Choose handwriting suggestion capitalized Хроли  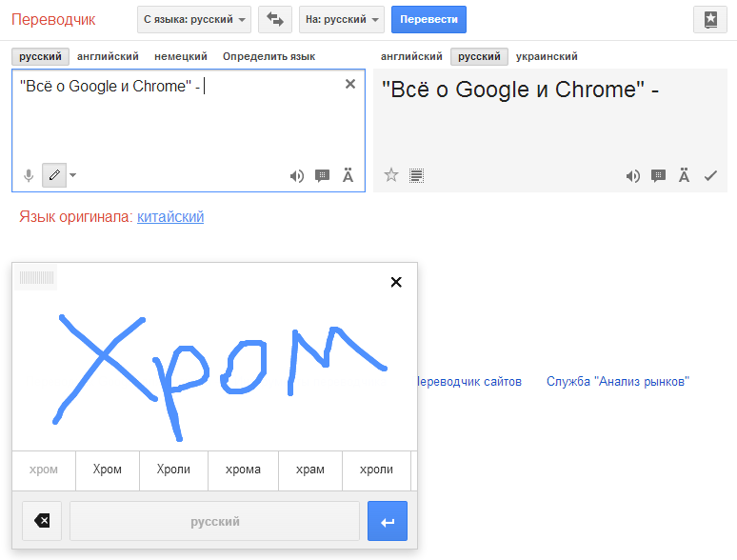pos(173,470)
